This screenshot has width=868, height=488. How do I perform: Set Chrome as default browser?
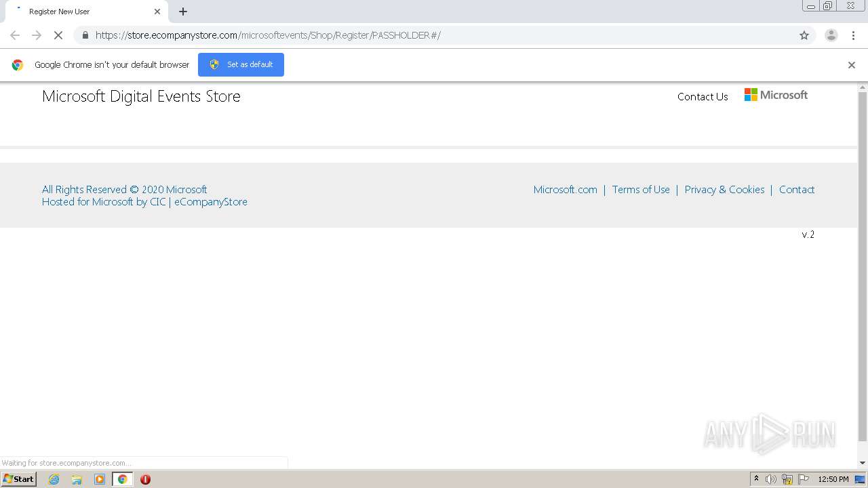click(x=241, y=64)
